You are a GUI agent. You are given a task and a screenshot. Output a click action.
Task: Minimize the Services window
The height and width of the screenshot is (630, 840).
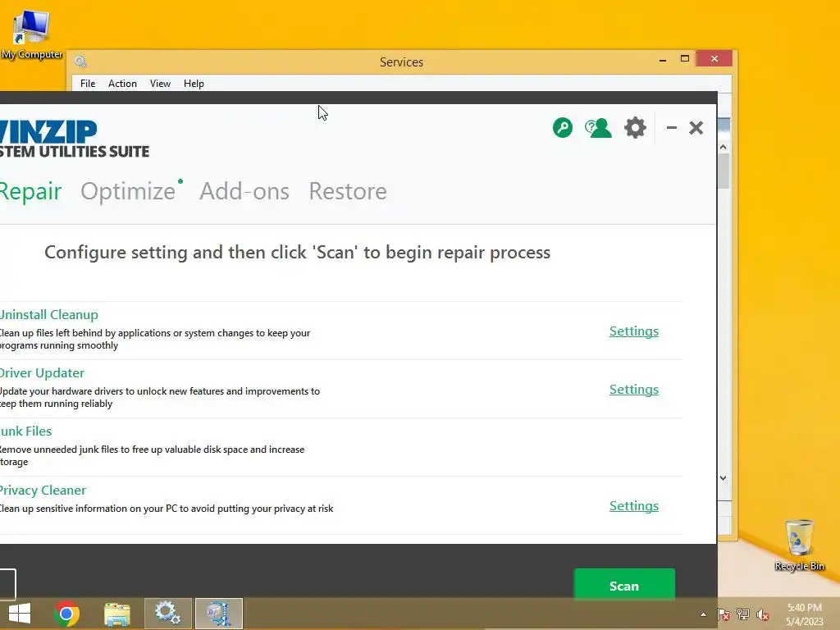663,59
